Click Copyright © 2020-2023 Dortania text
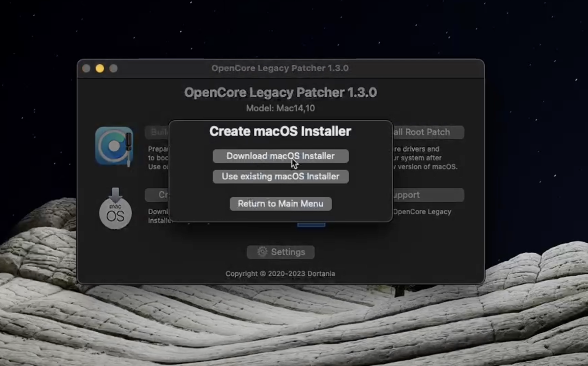The image size is (588, 366). point(280,274)
